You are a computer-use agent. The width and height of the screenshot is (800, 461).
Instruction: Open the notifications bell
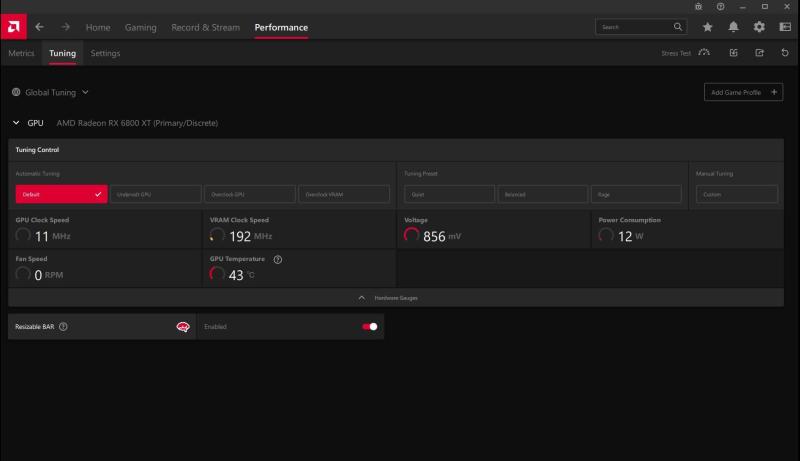(x=734, y=27)
